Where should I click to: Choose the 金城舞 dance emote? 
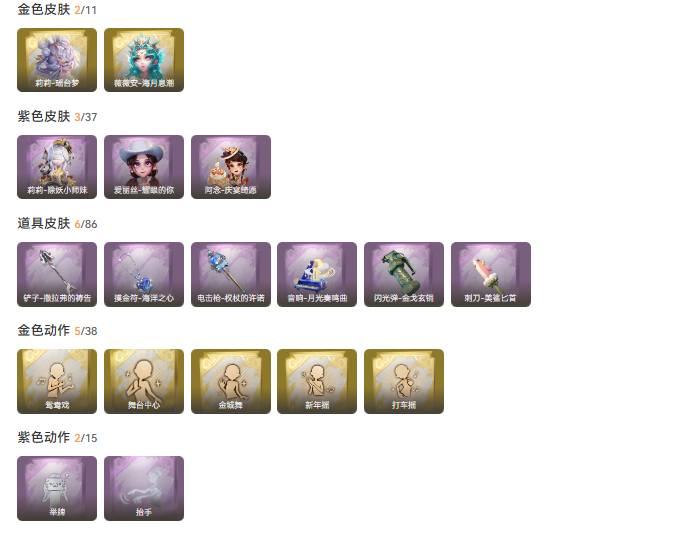pyautogui.click(x=231, y=381)
